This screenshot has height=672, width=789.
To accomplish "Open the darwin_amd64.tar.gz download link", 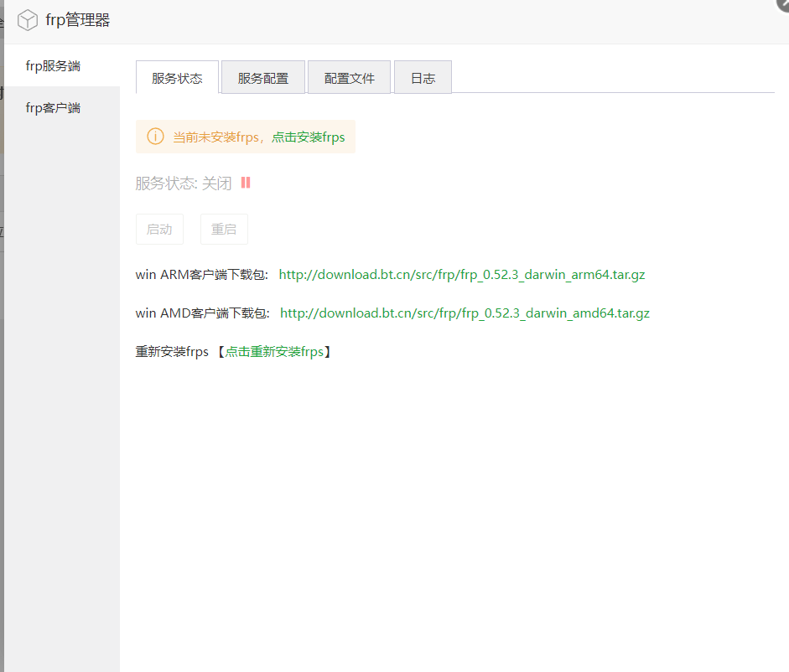I will (x=465, y=313).
